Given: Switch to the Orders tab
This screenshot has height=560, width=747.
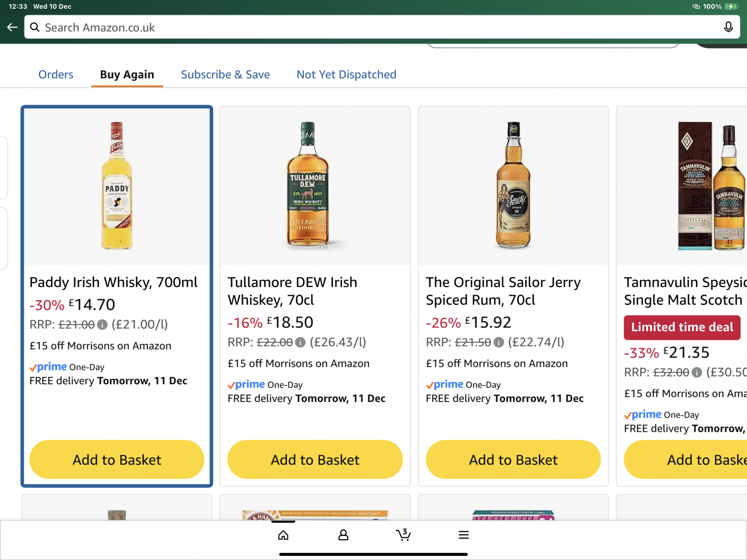Looking at the screenshot, I should (56, 75).
